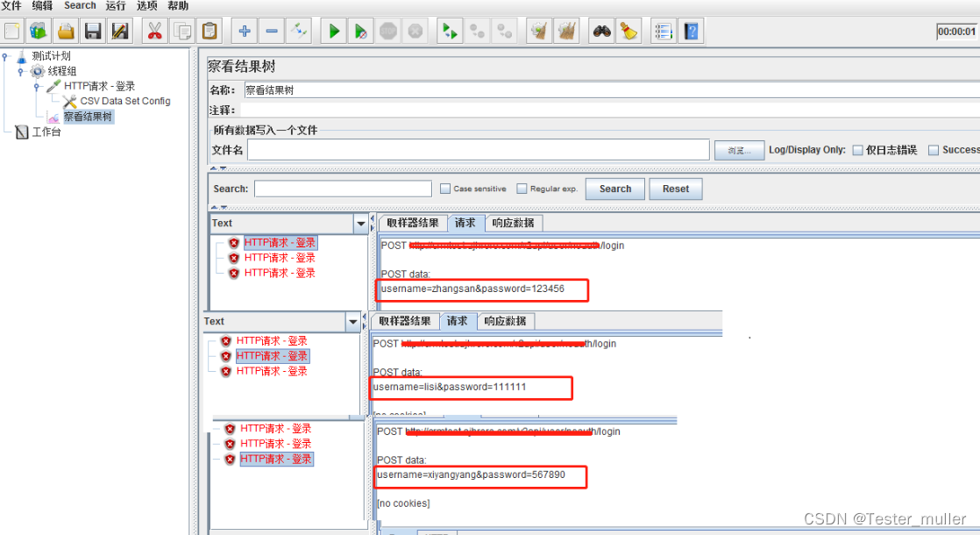The height and width of the screenshot is (535, 980).
Task: Click the Toggle enable/disable toolbar icon
Action: point(299,31)
